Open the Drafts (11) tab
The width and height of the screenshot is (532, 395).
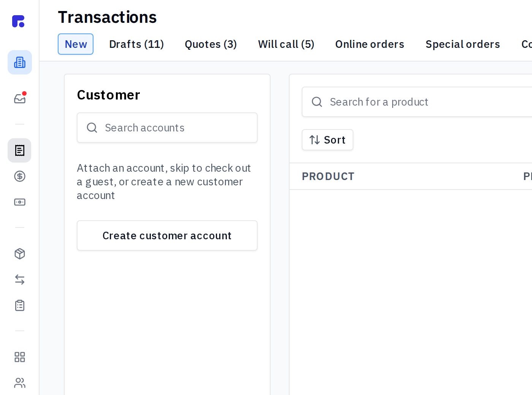pos(136,44)
